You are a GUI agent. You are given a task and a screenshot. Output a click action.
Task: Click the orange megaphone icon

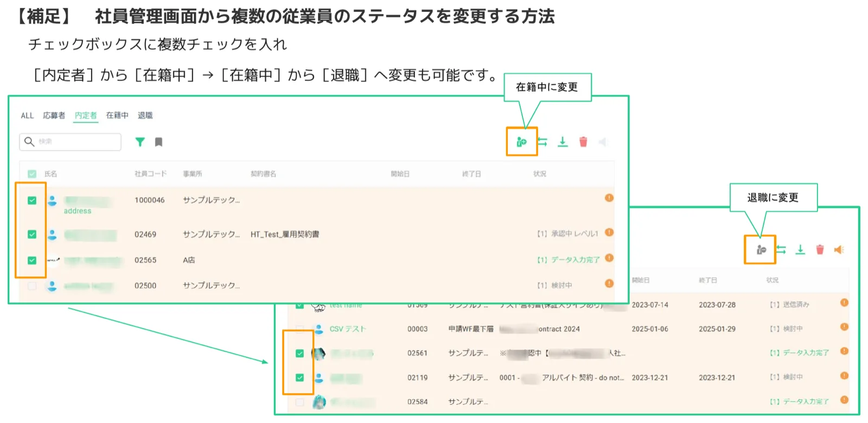839,250
